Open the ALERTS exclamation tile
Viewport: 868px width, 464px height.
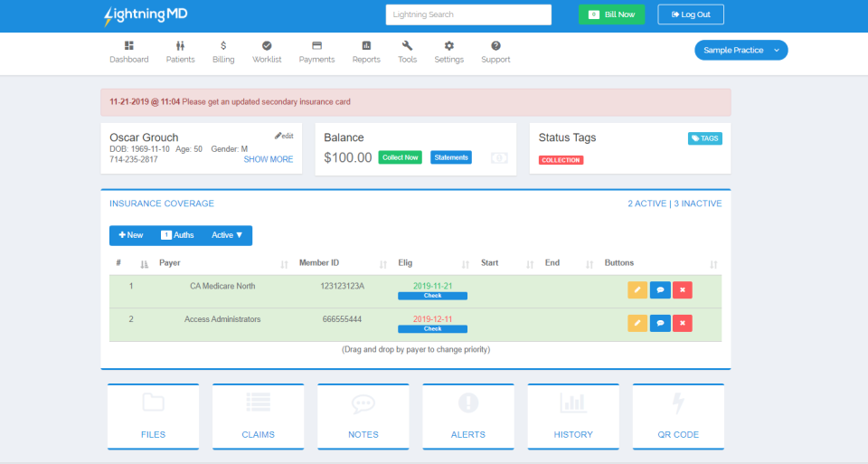coord(468,416)
